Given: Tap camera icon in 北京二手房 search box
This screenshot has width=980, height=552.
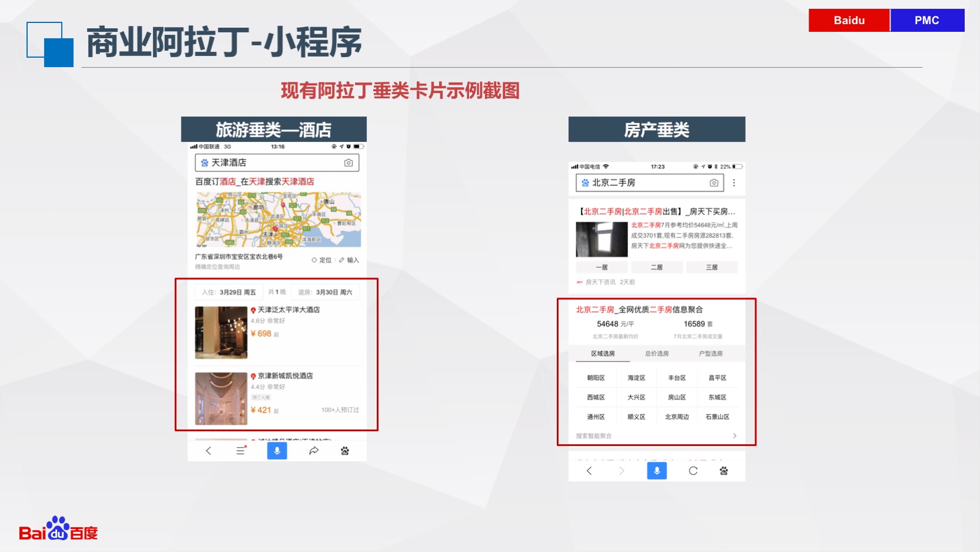Looking at the screenshot, I should coord(714,183).
